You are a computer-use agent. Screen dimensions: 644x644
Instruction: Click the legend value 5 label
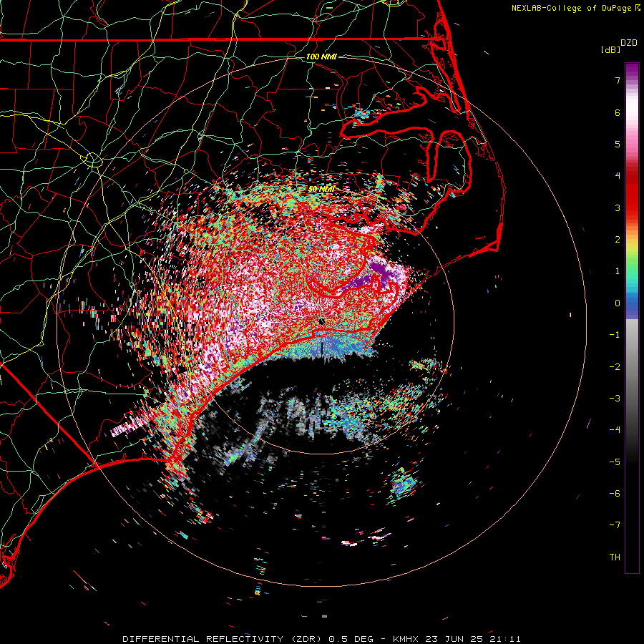point(618,144)
